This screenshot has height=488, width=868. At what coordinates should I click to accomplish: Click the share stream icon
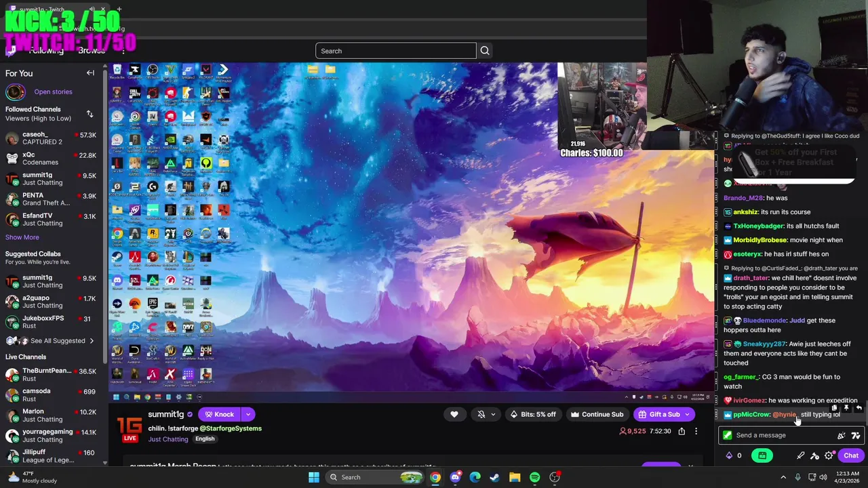coord(682,431)
